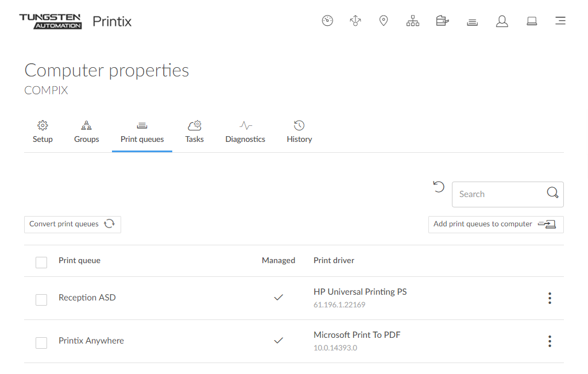588x374 pixels.
Task: Check the Reception ASD checkbox
Action: click(41, 299)
